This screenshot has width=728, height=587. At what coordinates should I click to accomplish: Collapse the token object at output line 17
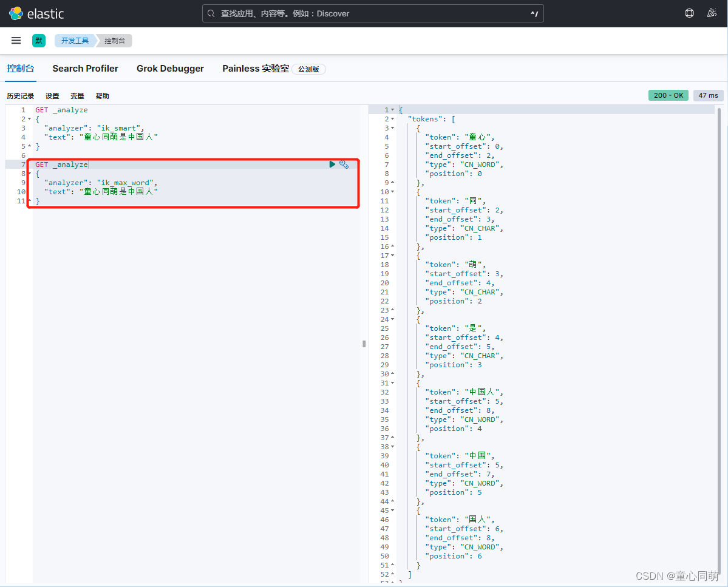point(393,256)
